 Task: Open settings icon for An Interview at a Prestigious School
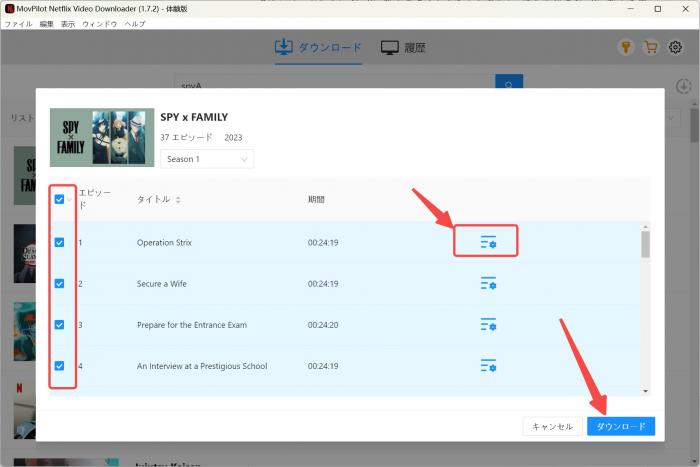point(488,365)
